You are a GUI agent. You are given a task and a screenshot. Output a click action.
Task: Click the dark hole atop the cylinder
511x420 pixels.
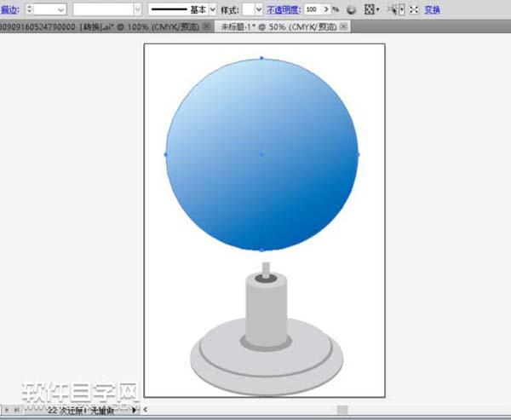pyautogui.click(x=266, y=279)
